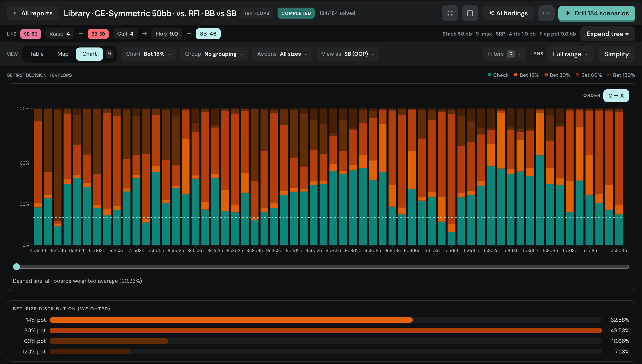This screenshot has height=364, width=642.
Task: Click the Simplify button
Action: [616, 54]
